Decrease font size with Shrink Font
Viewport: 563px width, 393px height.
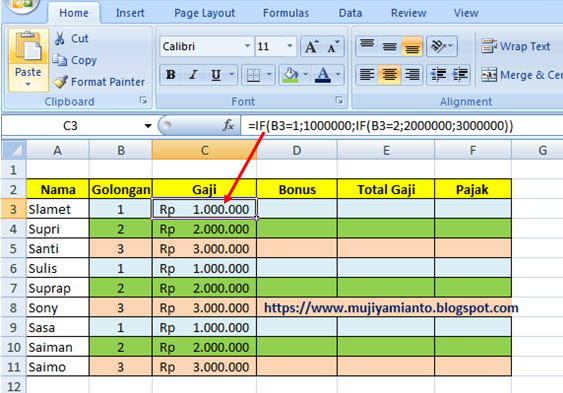click(333, 46)
